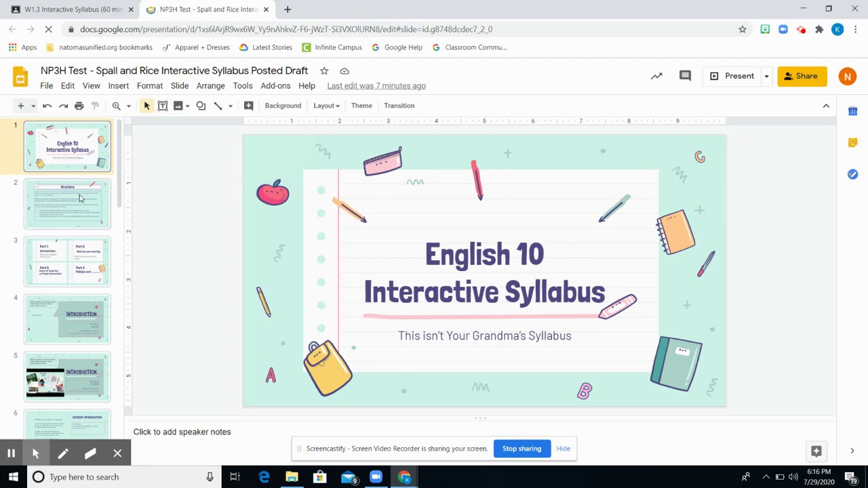Pick the Text box tool

[163, 106]
